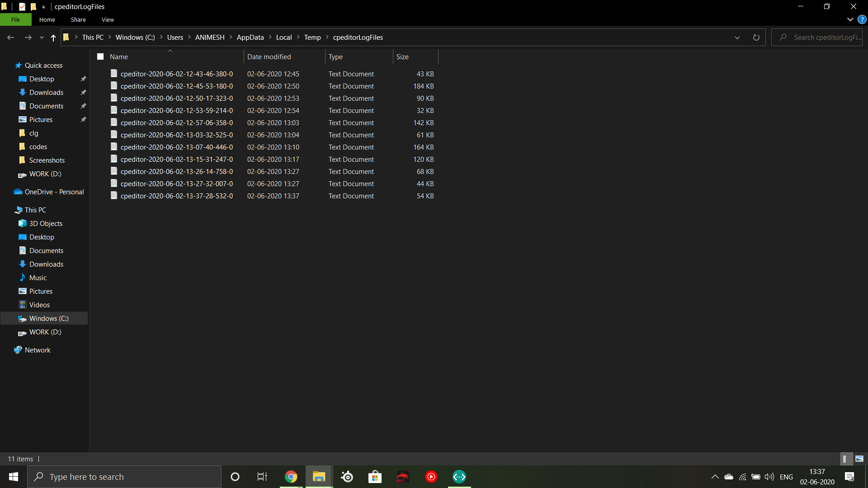The image size is (868, 488).
Task: Open recent locations dropdown beside forward arrow
Action: [41, 38]
